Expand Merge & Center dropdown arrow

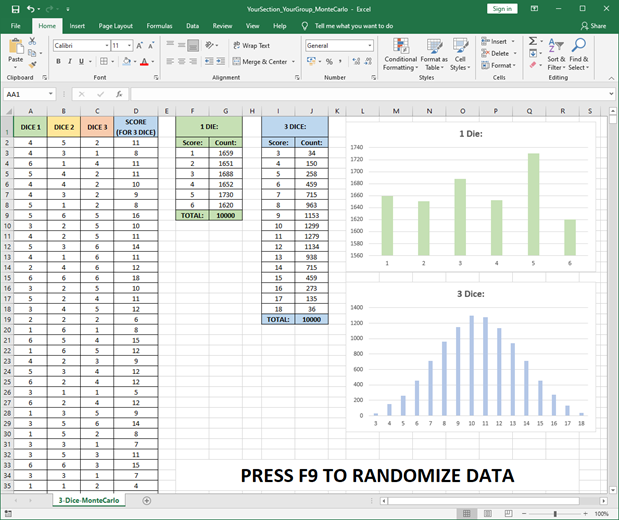pos(293,62)
